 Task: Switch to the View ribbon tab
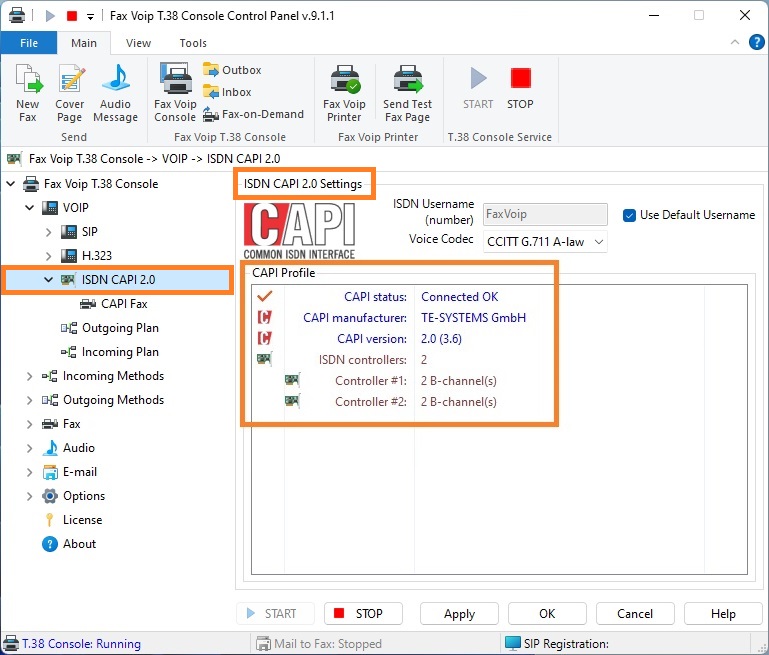pos(138,43)
